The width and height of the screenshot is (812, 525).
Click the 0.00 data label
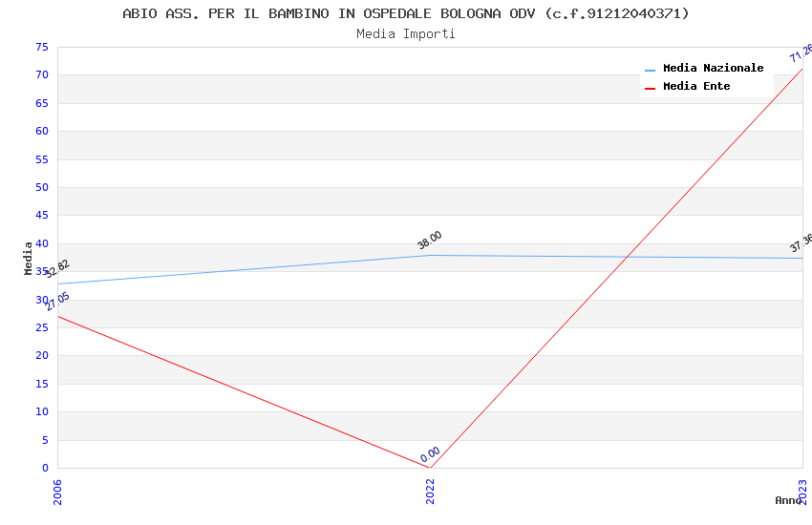click(x=430, y=454)
